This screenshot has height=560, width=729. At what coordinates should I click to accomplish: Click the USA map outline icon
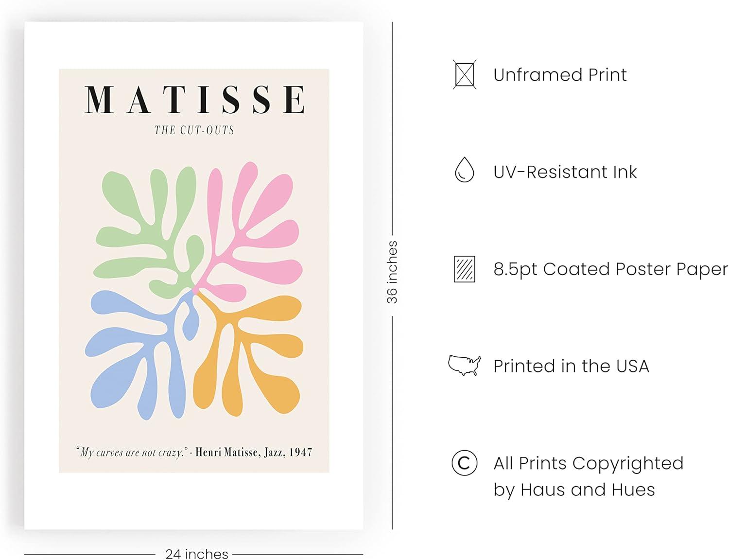point(464,365)
